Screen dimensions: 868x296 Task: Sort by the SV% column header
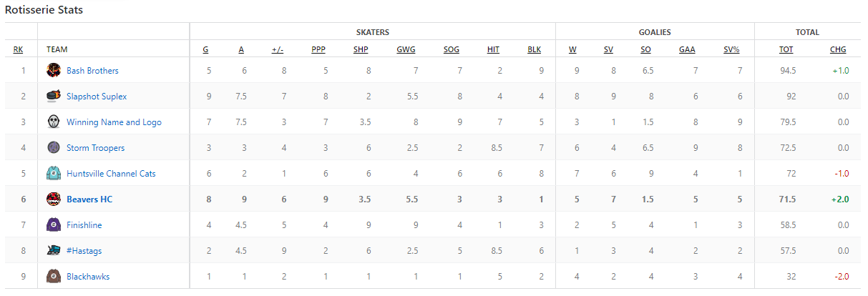click(731, 50)
